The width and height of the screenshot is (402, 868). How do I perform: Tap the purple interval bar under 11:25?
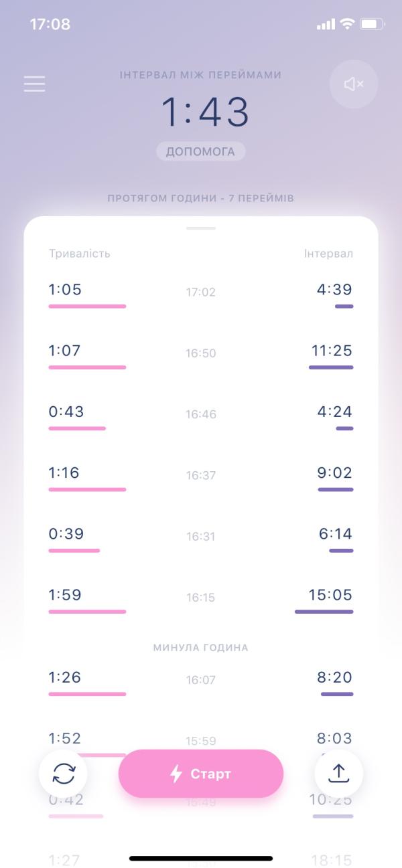click(x=331, y=367)
